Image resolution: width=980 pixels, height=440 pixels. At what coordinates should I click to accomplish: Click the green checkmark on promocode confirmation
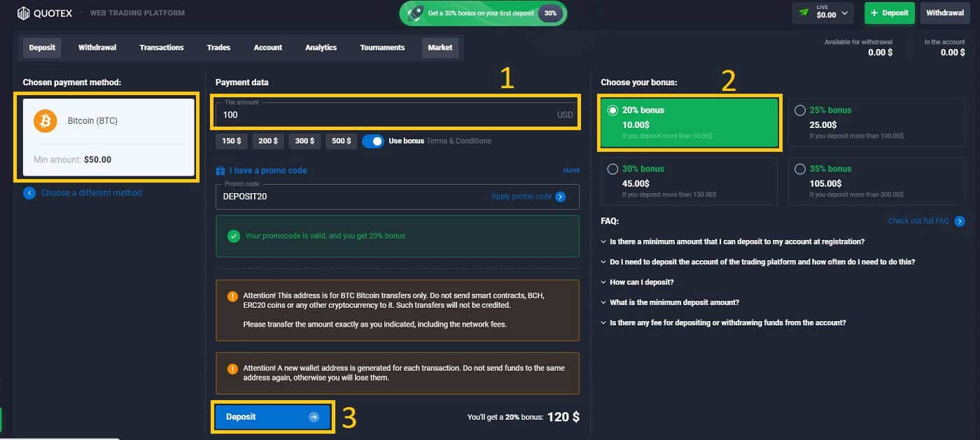pyautogui.click(x=234, y=236)
